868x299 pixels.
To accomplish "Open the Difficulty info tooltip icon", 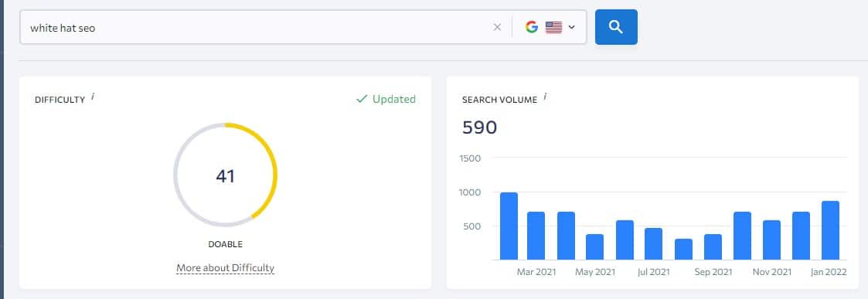I will [x=93, y=97].
